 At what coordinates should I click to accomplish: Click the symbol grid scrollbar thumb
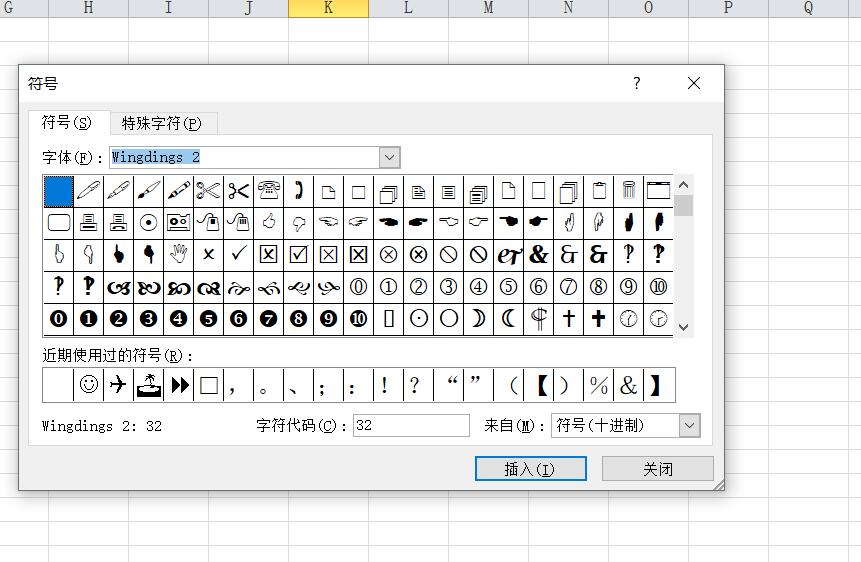point(684,206)
